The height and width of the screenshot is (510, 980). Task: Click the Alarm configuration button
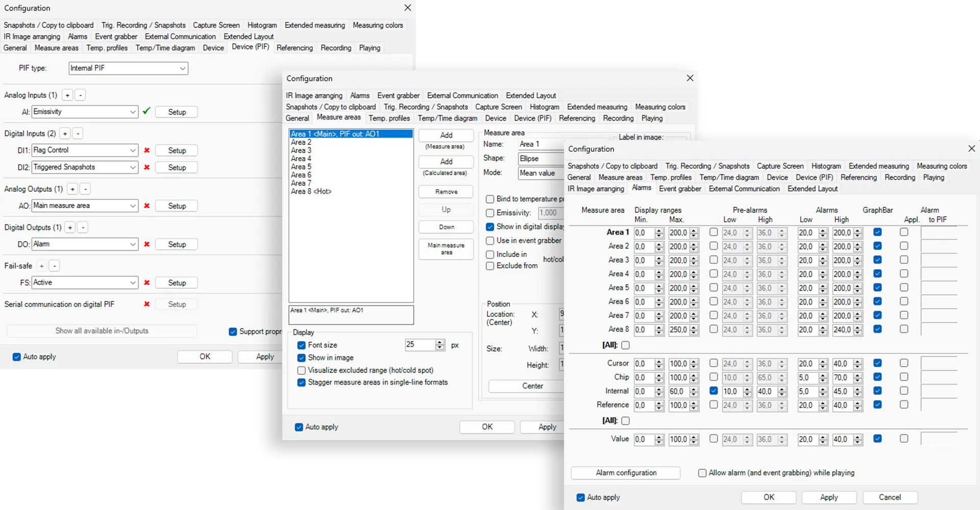[x=626, y=473]
